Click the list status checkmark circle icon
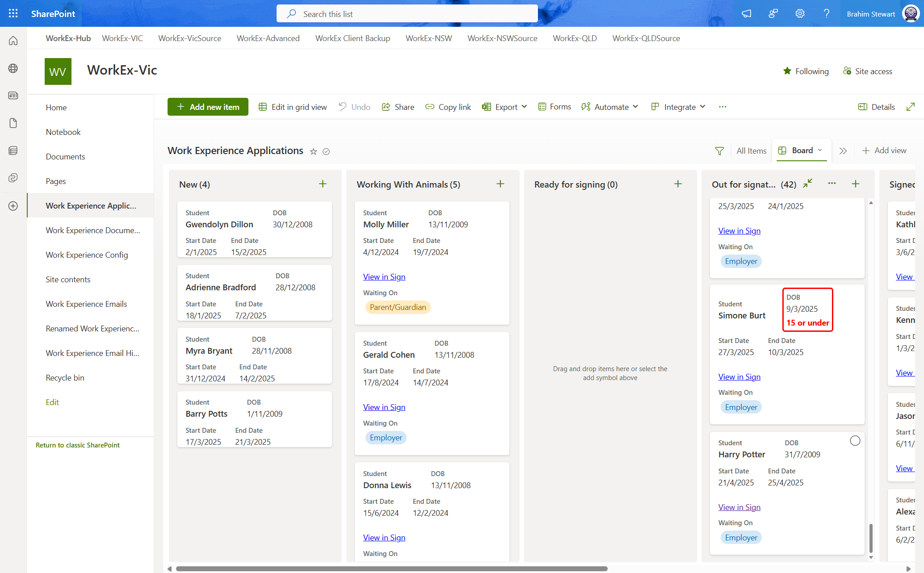 coord(326,152)
